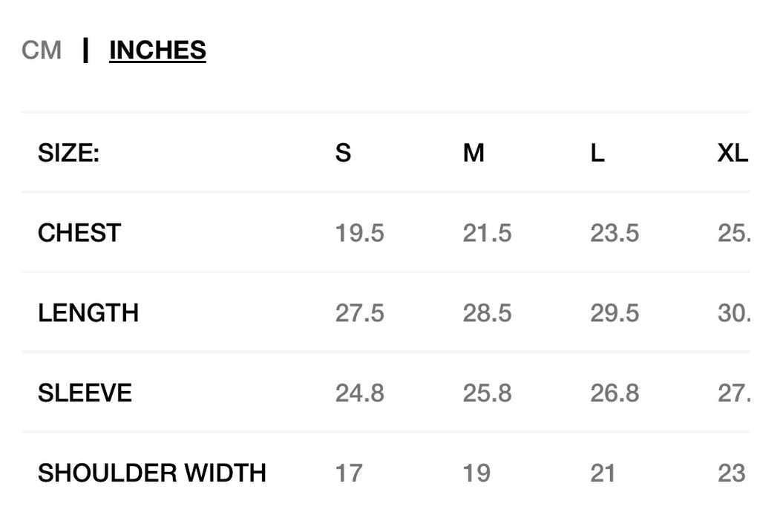
Task: Click the S size column header
Action: click(x=343, y=154)
